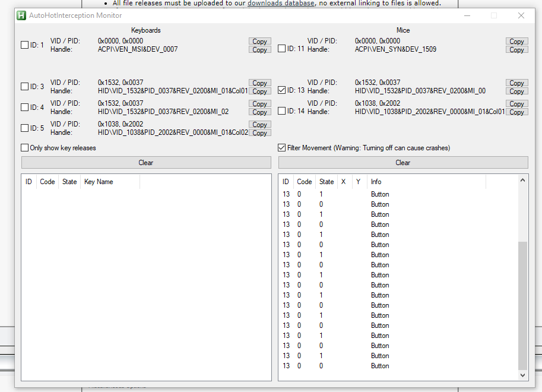Check the keyboard ID: 5 checkbox
Viewport: 542px width, 392px height.
tap(24, 128)
